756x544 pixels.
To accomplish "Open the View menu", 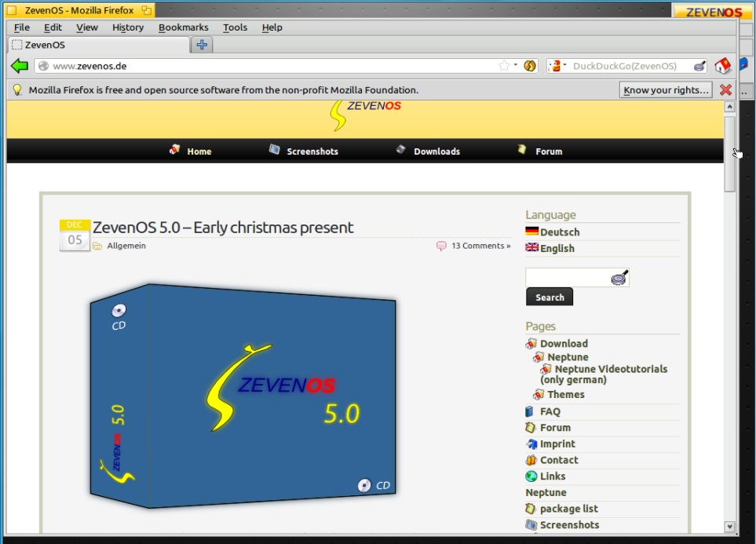I will (87, 27).
